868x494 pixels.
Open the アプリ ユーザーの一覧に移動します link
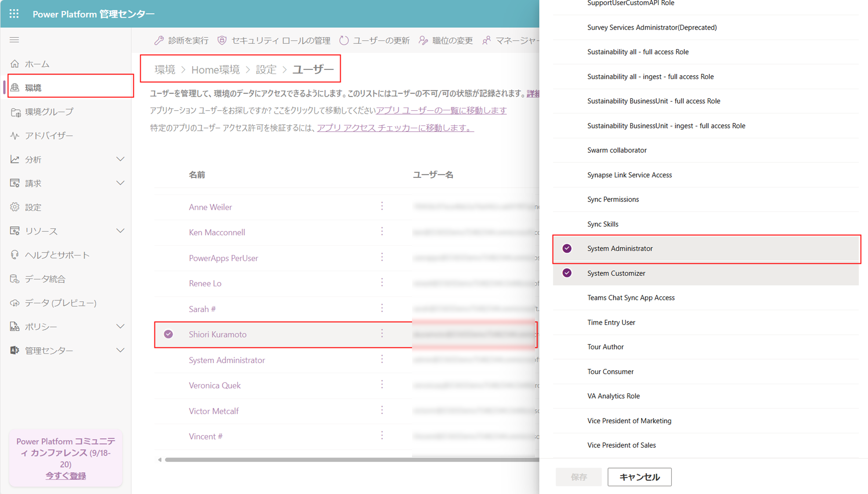tap(441, 111)
